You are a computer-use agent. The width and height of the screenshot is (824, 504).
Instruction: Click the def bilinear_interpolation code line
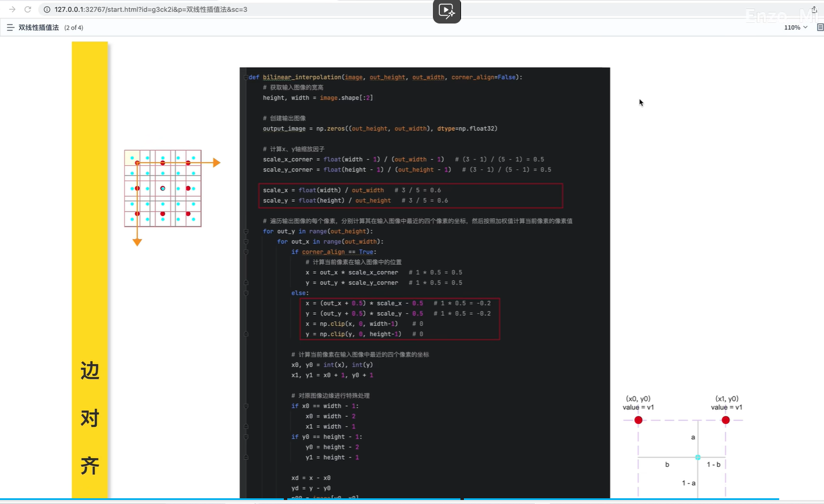(385, 77)
